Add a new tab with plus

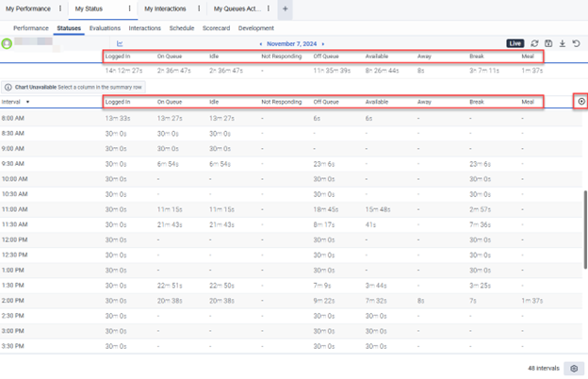pos(286,8)
